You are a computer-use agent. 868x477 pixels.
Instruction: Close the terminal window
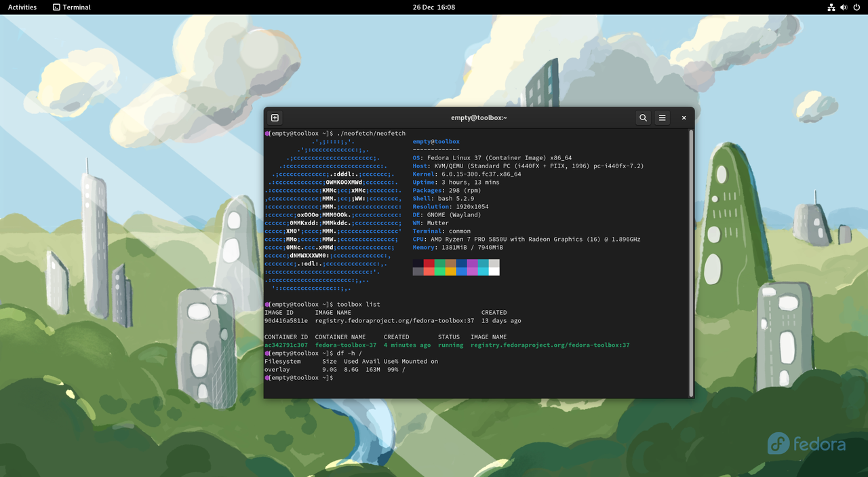point(684,117)
